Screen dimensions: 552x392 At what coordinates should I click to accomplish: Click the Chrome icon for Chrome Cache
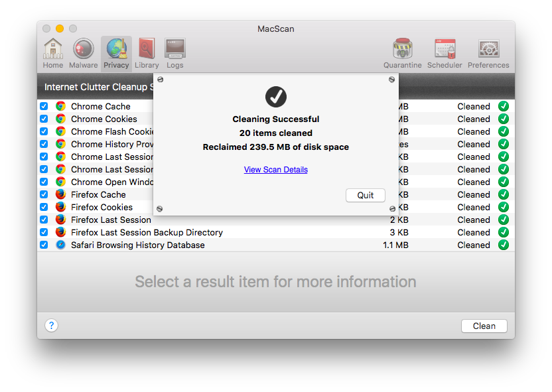click(60, 106)
